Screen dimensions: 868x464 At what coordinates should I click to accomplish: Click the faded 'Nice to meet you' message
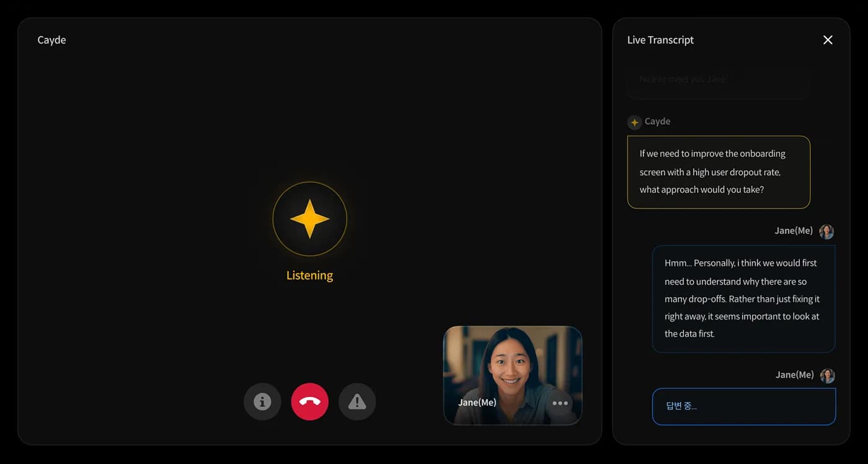click(718, 80)
